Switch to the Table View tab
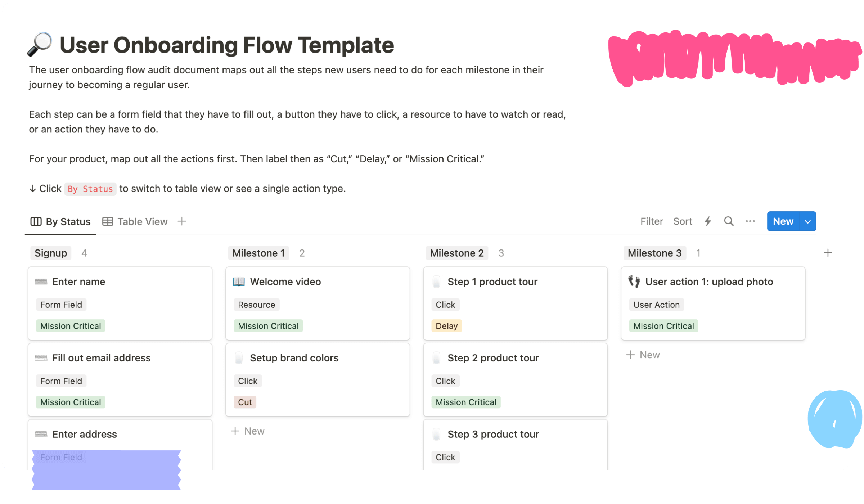This screenshot has width=864, height=504. click(x=135, y=222)
